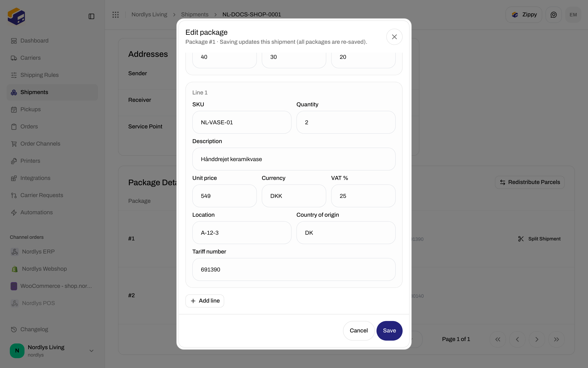
Task: Open the apps grid icon
Action: [115, 15]
